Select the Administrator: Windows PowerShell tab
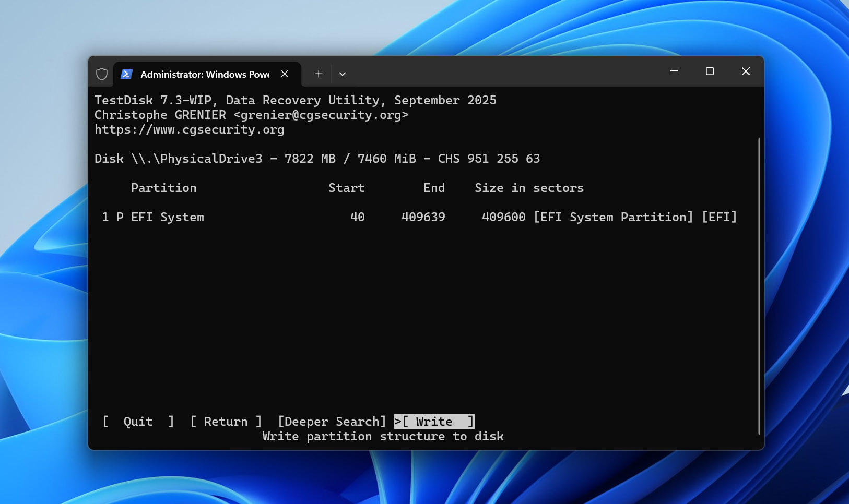This screenshot has height=504, width=849. pos(207,74)
